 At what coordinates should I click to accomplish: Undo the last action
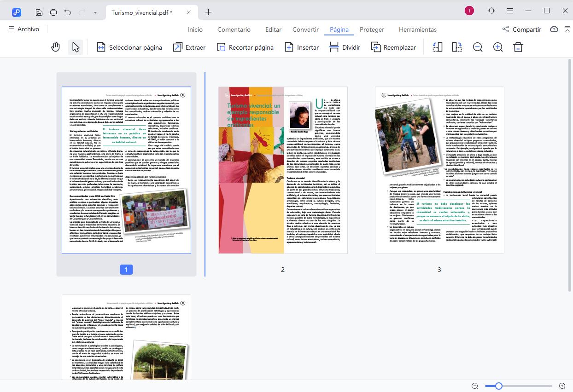click(68, 12)
